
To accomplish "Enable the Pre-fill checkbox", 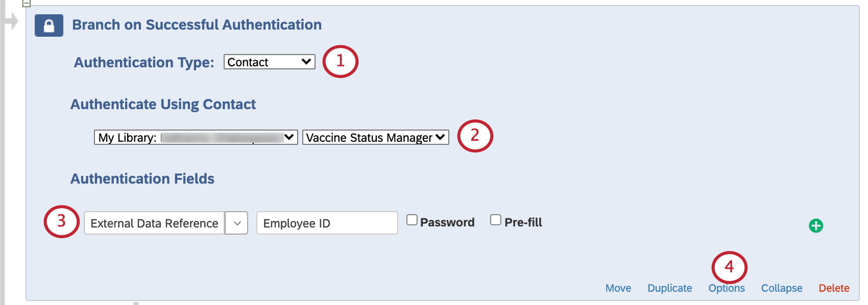I will pos(495,219).
